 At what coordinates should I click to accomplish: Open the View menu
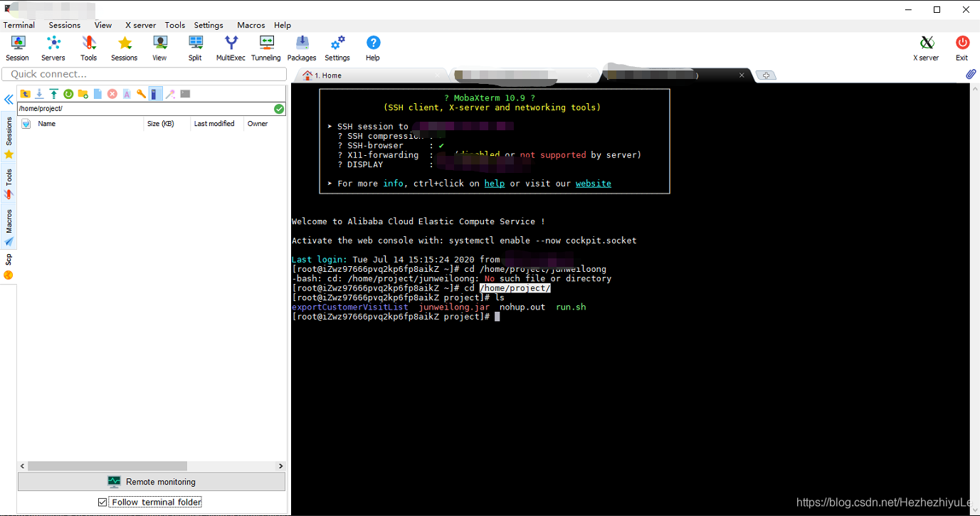(103, 25)
